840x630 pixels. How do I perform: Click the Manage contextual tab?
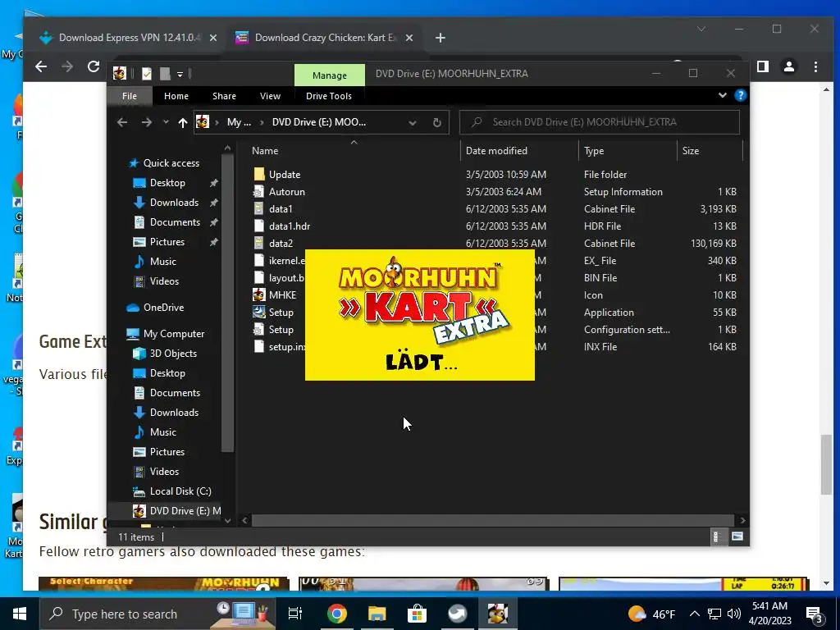click(x=330, y=75)
